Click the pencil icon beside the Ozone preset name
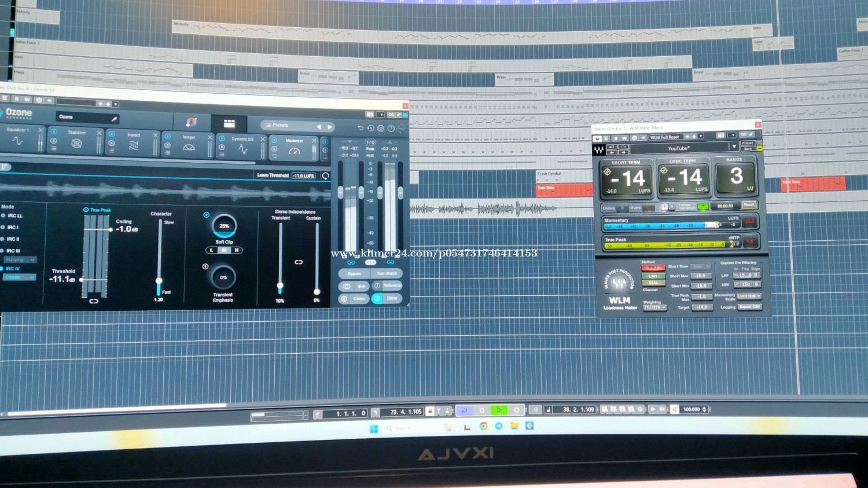Viewport: 868px width, 488px height. [x=114, y=119]
